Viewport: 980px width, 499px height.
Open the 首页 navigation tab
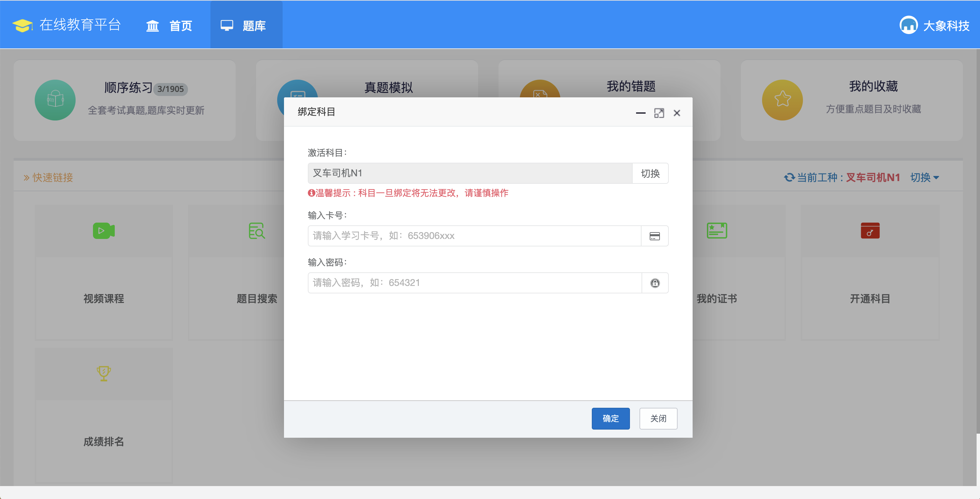169,26
